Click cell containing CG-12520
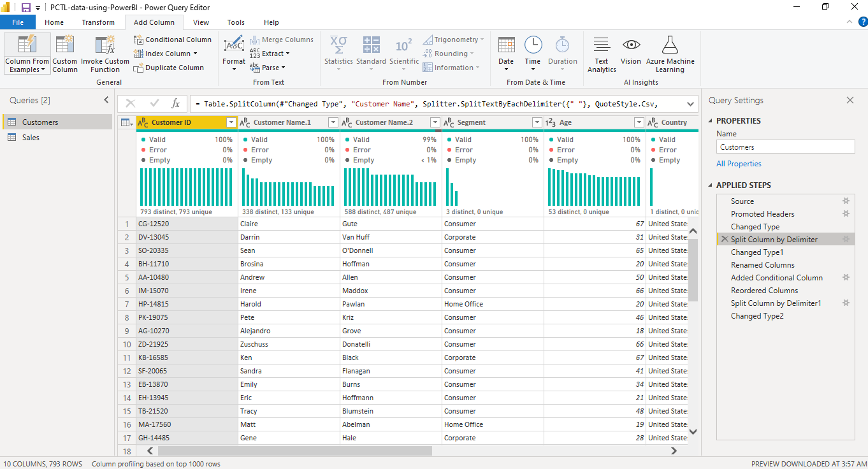This screenshot has height=469, width=868. point(187,224)
